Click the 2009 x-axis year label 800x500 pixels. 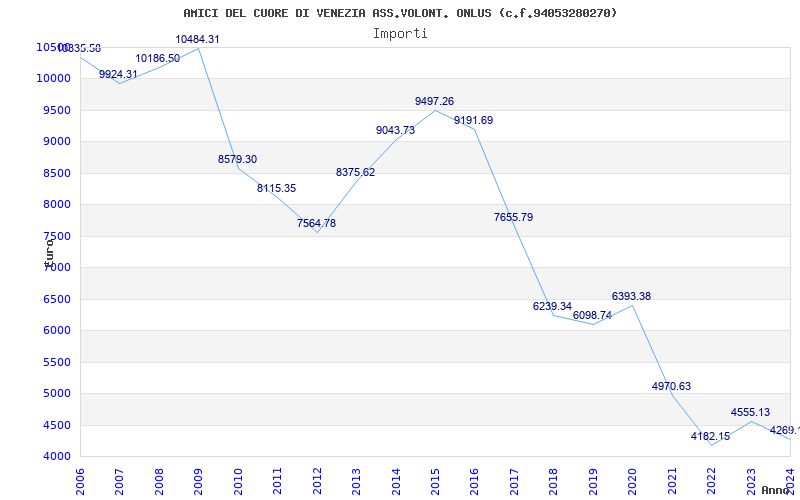198,481
